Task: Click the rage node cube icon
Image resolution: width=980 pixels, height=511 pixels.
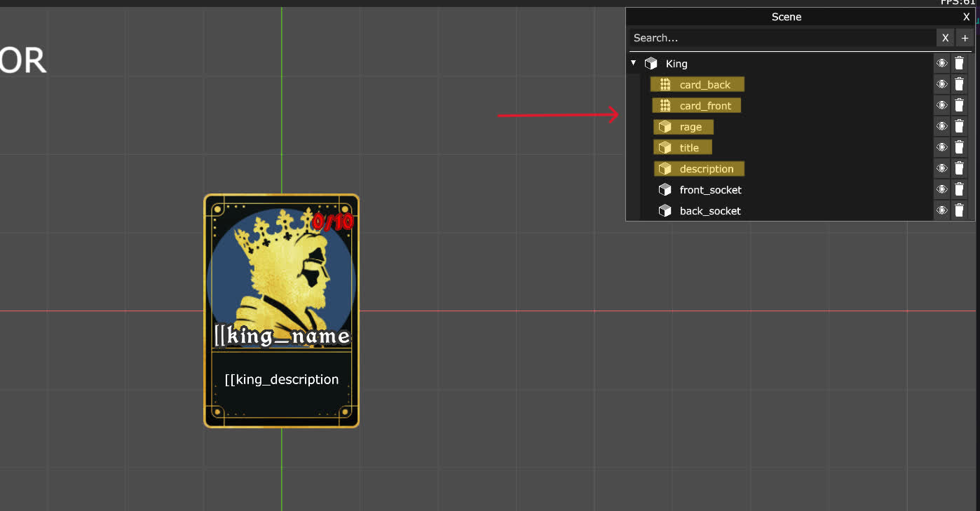Action: (x=665, y=127)
